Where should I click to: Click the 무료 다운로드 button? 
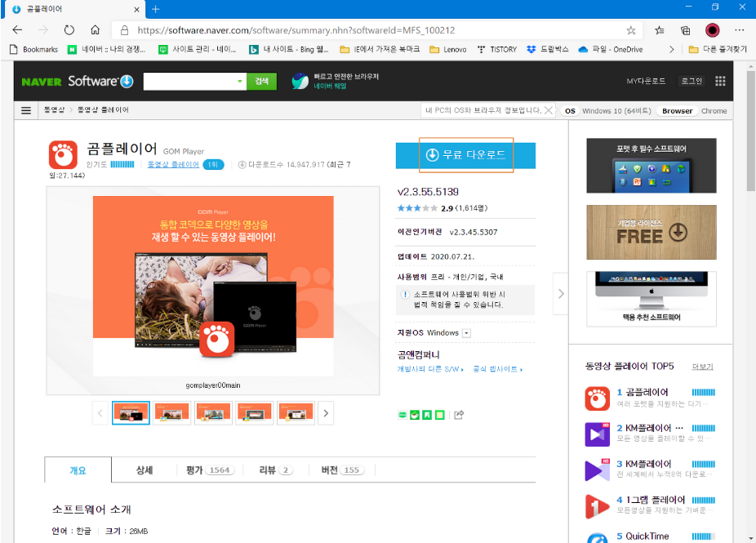(x=465, y=155)
